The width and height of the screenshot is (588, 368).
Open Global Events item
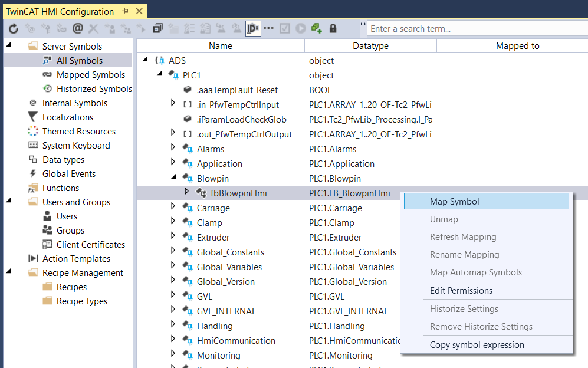[69, 174]
